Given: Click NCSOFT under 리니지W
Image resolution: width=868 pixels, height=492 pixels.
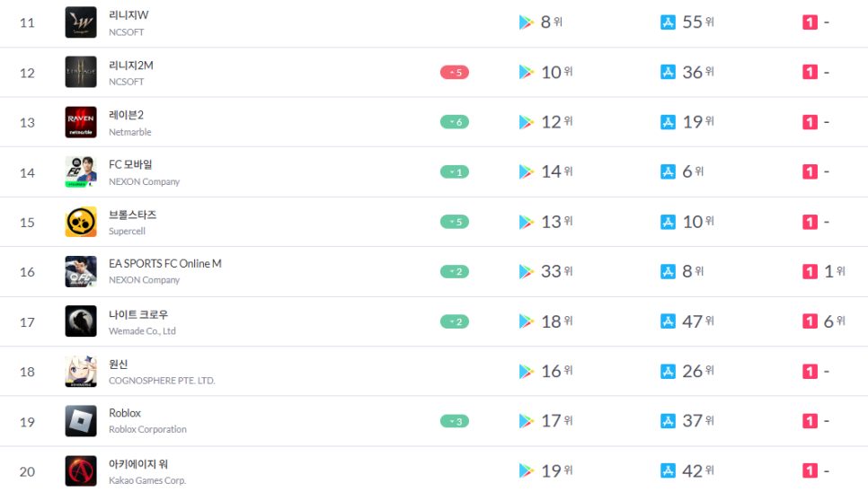Looking at the screenshot, I should (126, 32).
